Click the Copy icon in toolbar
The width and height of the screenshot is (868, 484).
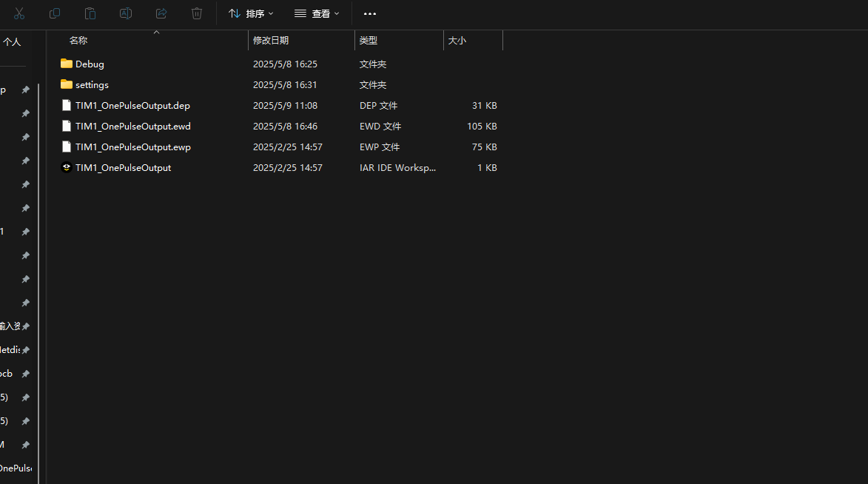(55, 13)
